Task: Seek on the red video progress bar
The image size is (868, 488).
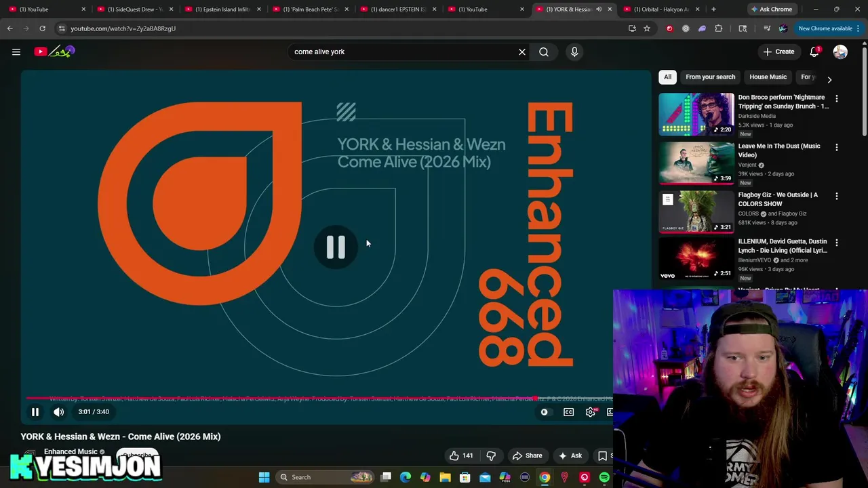Action: (x=320, y=399)
